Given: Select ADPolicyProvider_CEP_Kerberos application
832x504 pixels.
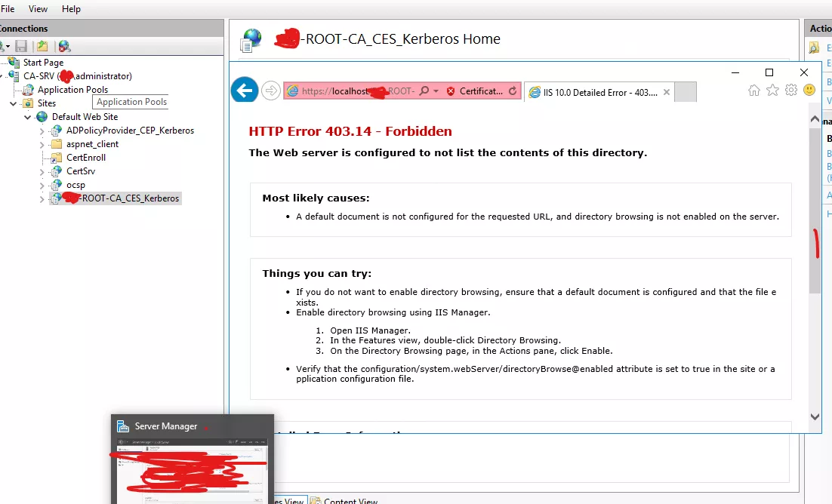Looking at the screenshot, I should (x=130, y=131).
